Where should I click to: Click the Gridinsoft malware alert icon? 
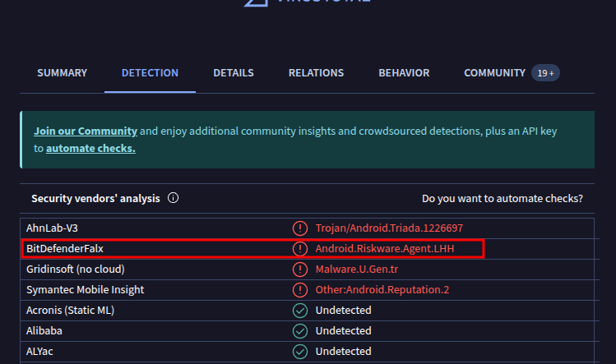[x=300, y=269]
